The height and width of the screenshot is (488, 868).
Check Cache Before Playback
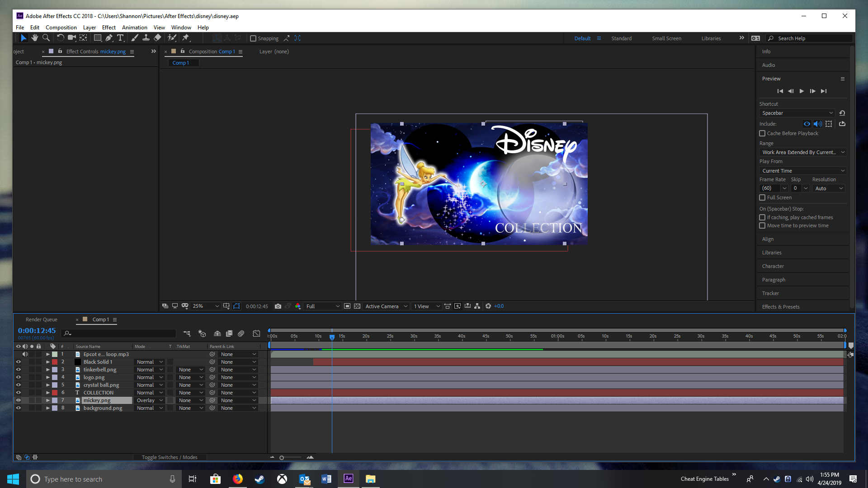(x=762, y=133)
